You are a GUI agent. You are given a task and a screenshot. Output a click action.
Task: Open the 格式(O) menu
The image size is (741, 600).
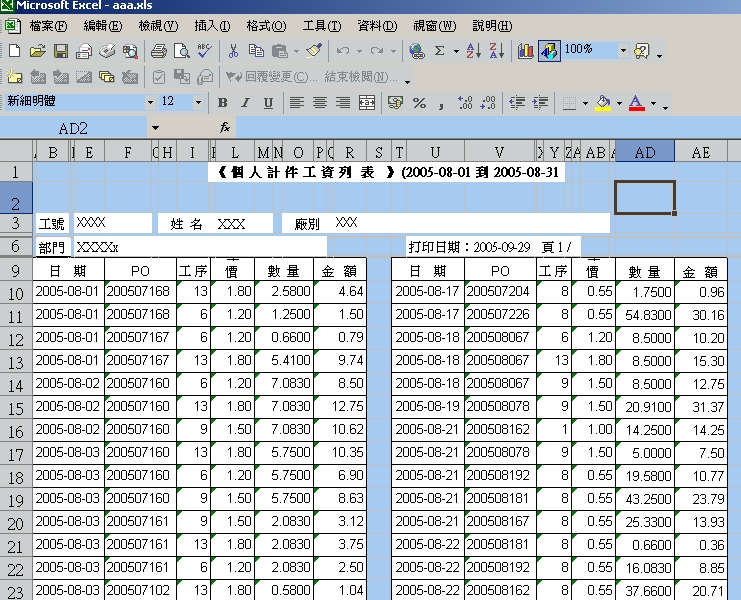[266, 26]
